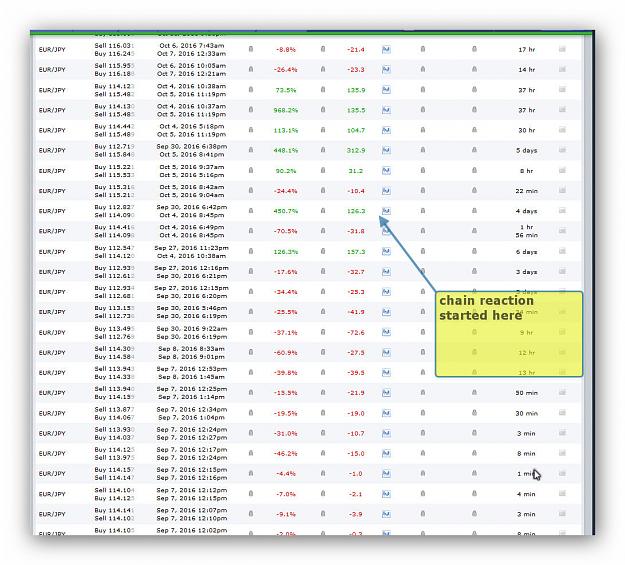Select the 'Sep 8, 2016 8:33am' date cell
Viewport: 625px width, 565px height.
click(191, 348)
